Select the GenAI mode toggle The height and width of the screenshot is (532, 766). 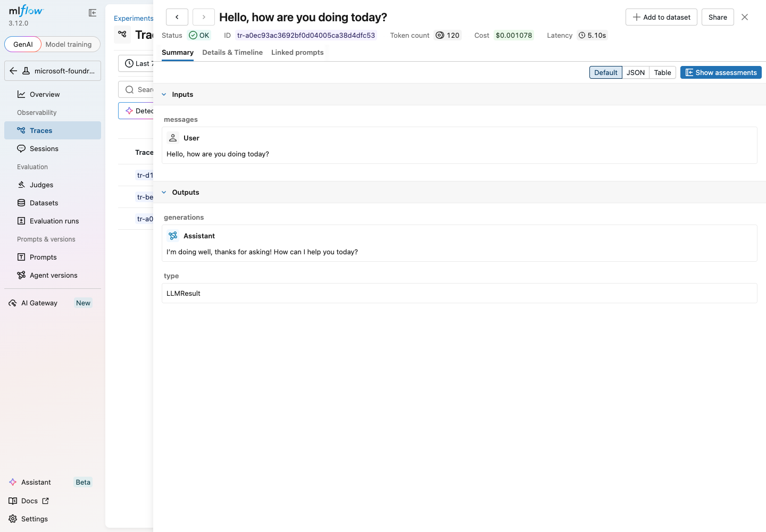23,44
